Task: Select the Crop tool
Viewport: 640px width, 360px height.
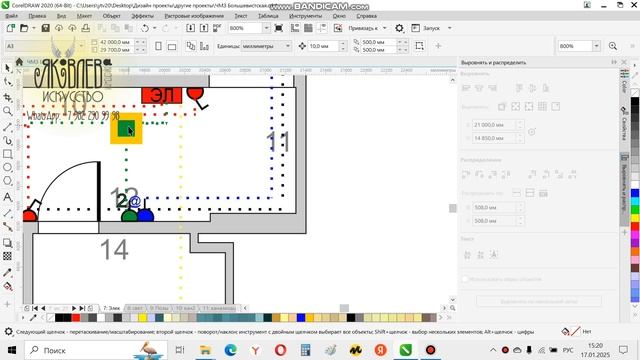Action: 7,97
